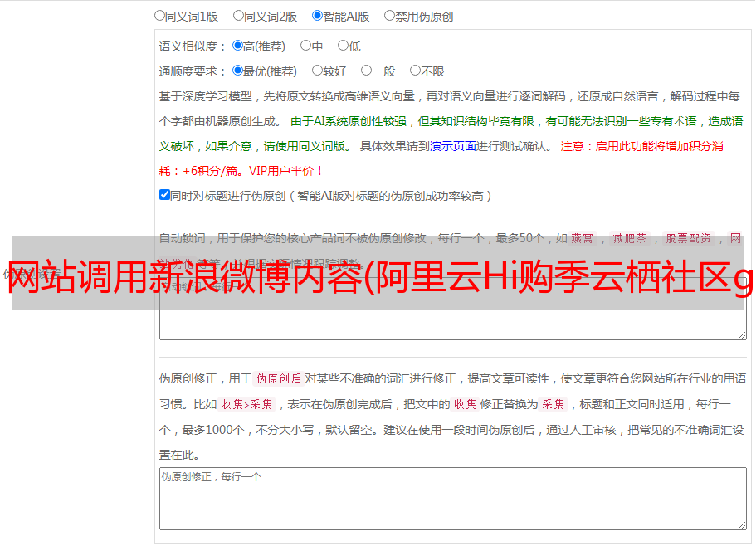Grab the 自动锁词 textarea resize handle
The width and height of the screenshot is (756, 546).
tap(742, 335)
